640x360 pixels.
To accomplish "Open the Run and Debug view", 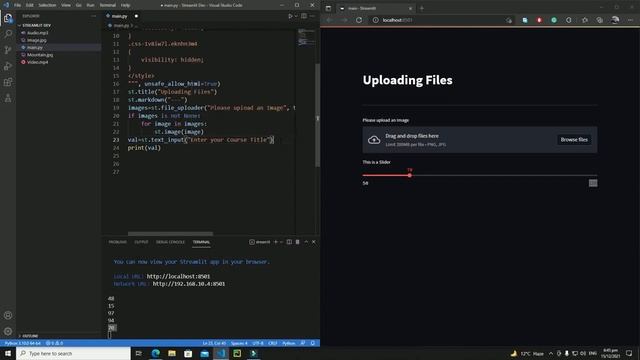I will [8, 66].
